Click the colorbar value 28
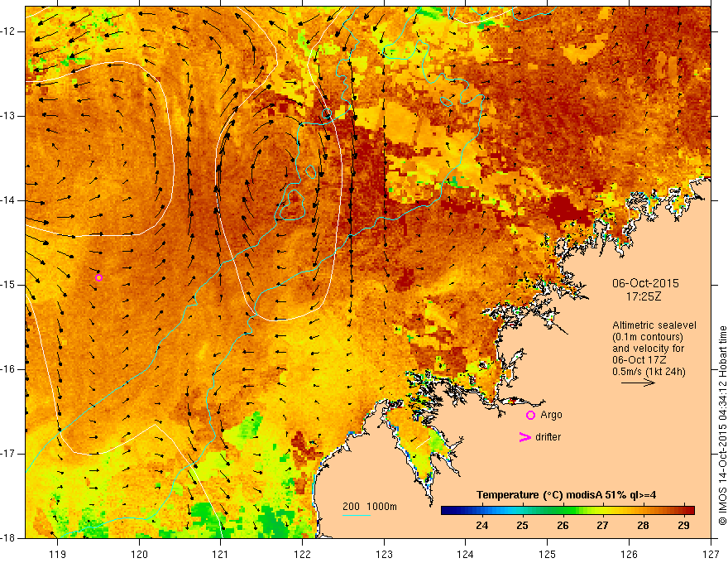Image resolution: width=728 pixels, height=563 pixels. pos(643,526)
